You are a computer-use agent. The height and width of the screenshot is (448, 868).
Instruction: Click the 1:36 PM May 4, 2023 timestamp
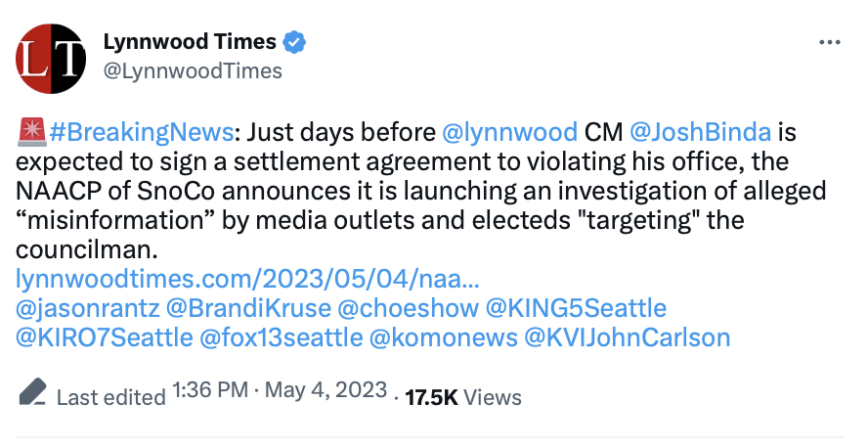[x=280, y=390]
